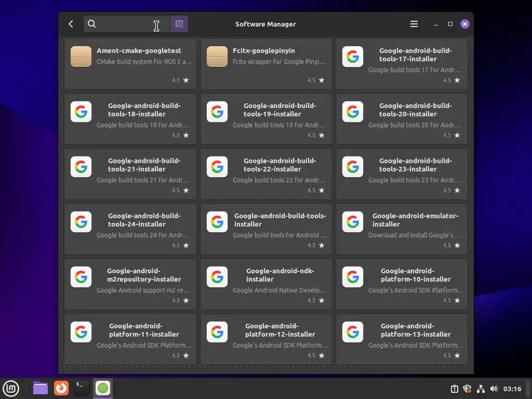Click Google icon for android-emulator-installer

pyautogui.click(x=353, y=222)
